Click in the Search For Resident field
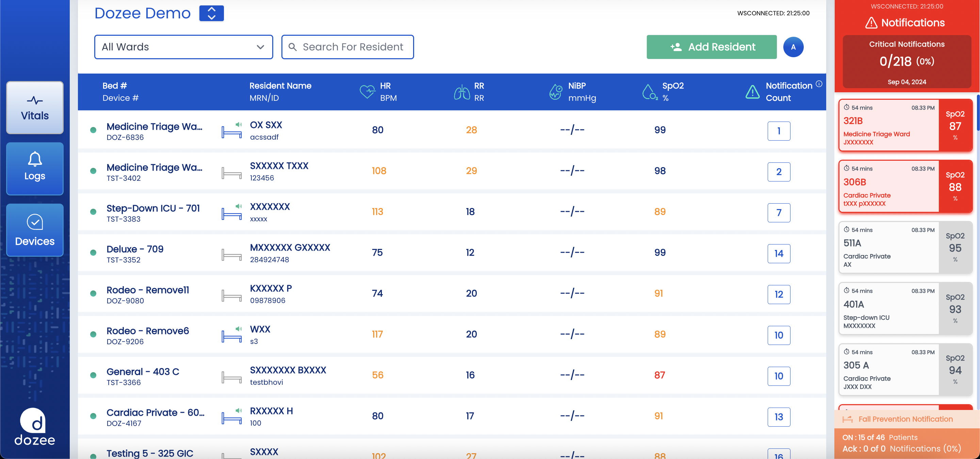This screenshot has height=459, width=980. (347, 47)
